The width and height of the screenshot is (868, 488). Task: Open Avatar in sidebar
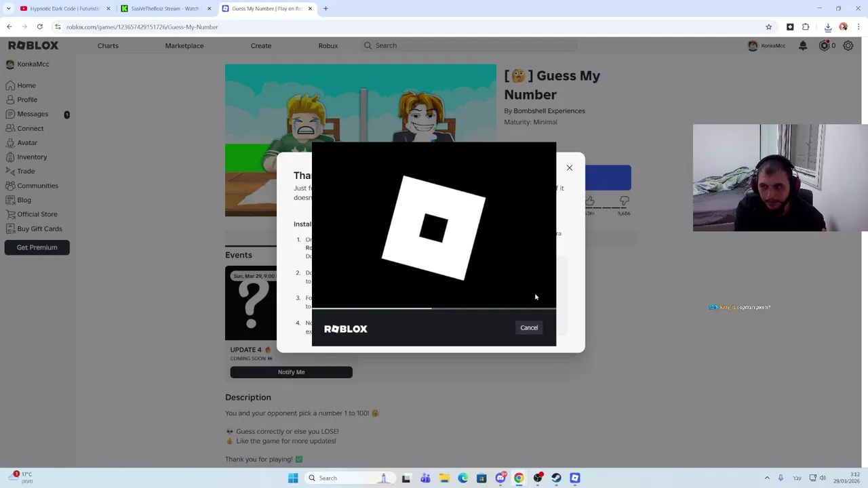(27, 143)
